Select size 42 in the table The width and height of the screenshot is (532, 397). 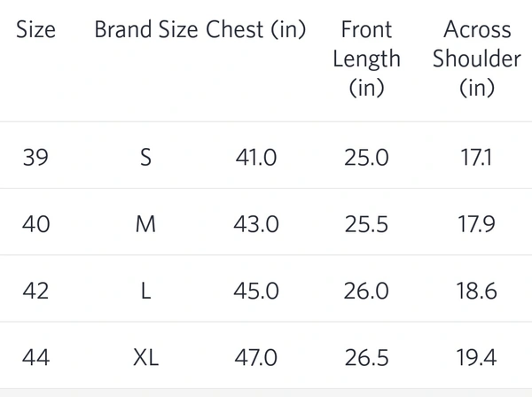tap(35, 291)
